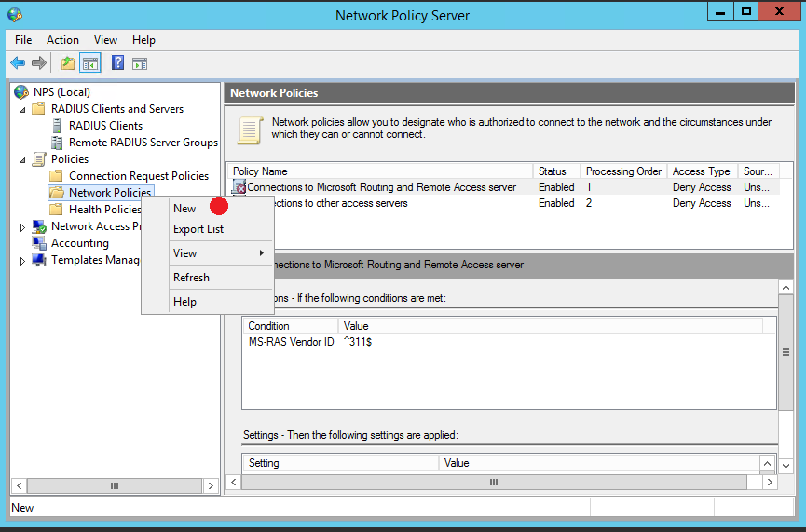This screenshot has width=806, height=532.
Task: Click the Network Access Protection icon
Action: 39,226
